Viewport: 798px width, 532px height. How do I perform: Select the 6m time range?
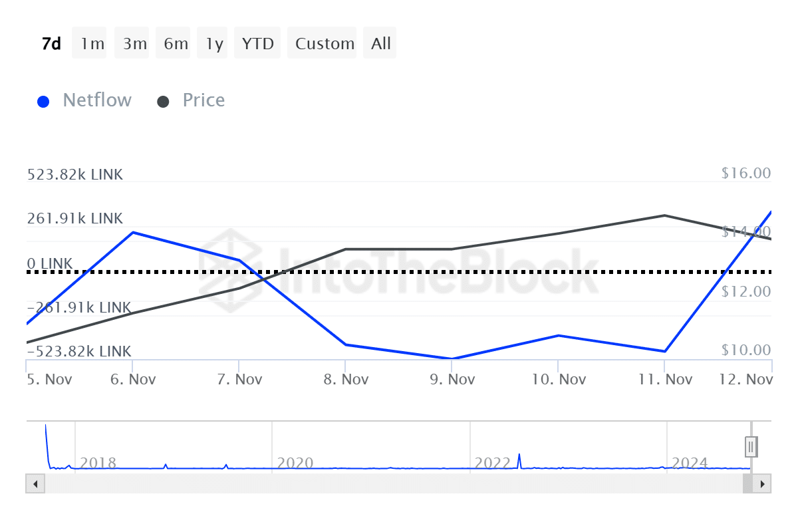176,44
